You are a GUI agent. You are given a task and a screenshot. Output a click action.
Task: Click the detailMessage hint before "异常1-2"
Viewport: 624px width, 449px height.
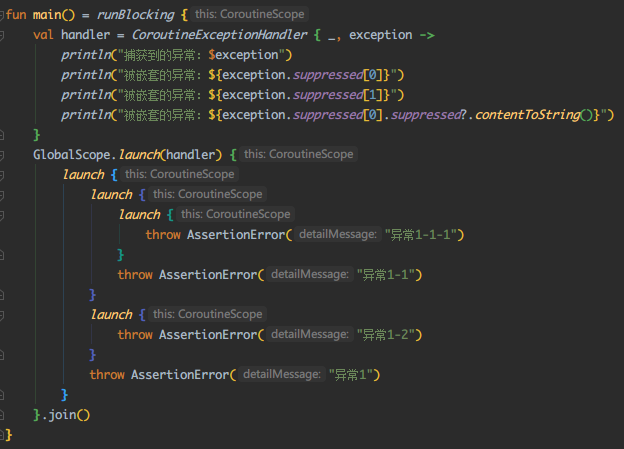point(310,334)
